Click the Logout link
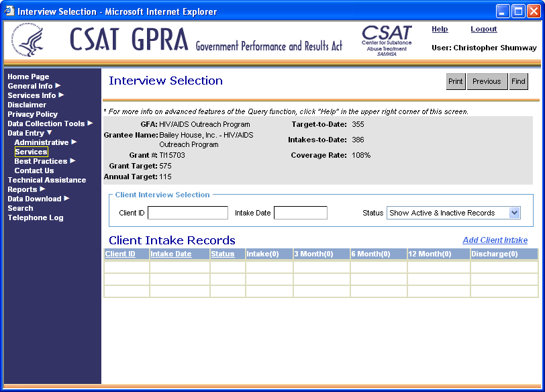The width and height of the screenshot is (545, 392). (x=483, y=30)
